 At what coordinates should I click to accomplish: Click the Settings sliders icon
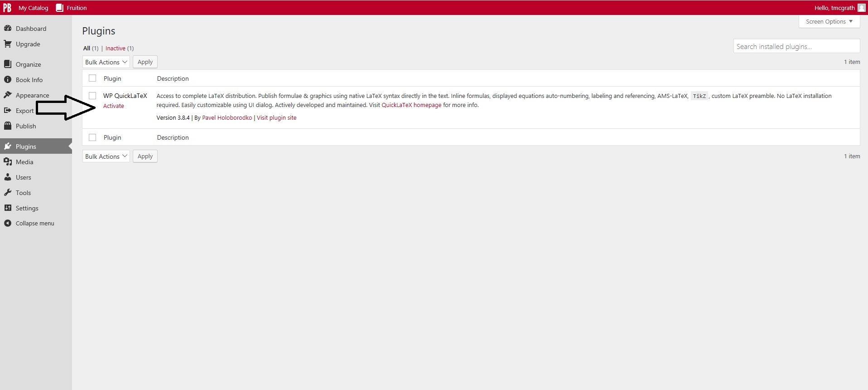(x=8, y=208)
